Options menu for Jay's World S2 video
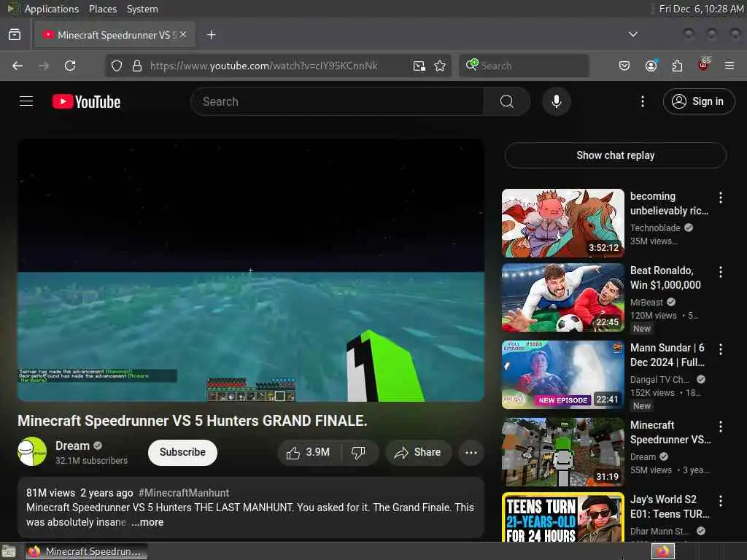This screenshot has height=560, width=747. [720, 501]
